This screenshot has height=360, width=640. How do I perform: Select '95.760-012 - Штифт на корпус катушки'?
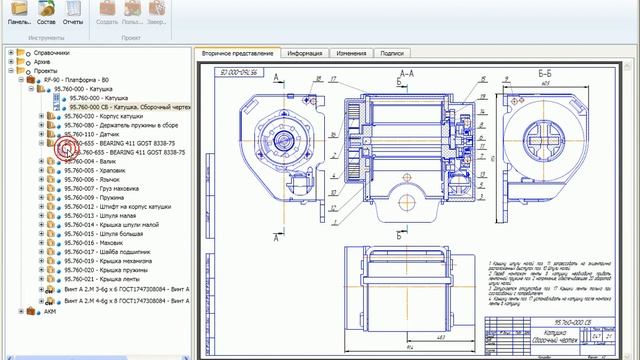118,207
